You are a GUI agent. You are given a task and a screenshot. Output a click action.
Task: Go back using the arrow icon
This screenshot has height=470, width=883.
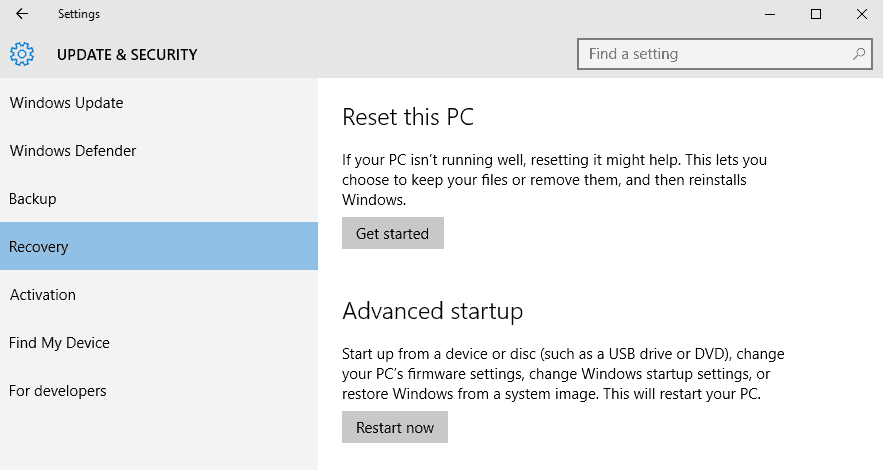click(x=22, y=14)
